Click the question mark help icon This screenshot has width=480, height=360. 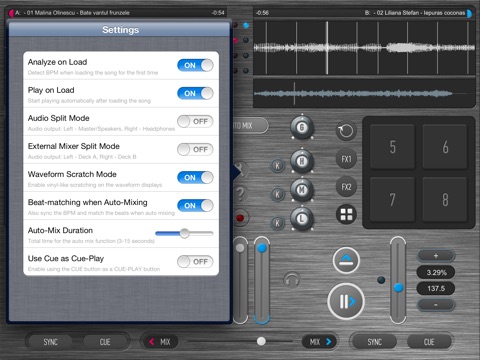[240, 193]
